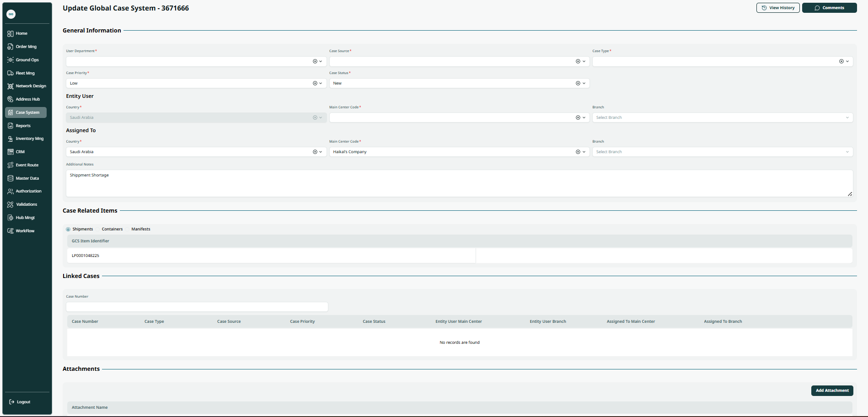Click the Inventory Mng sidebar icon
Image resolution: width=868 pixels, height=417 pixels.
(x=10, y=139)
